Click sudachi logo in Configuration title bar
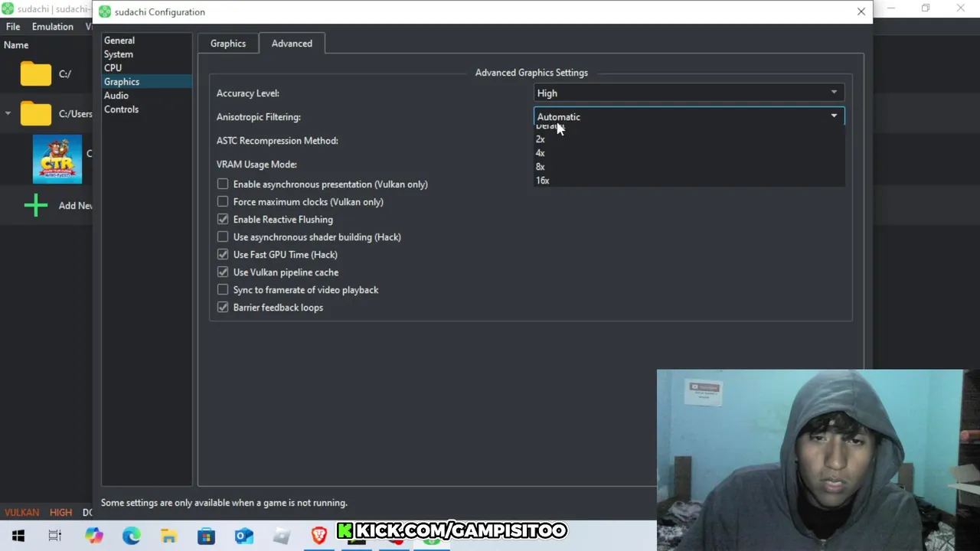The width and height of the screenshot is (980, 551). [105, 11]
